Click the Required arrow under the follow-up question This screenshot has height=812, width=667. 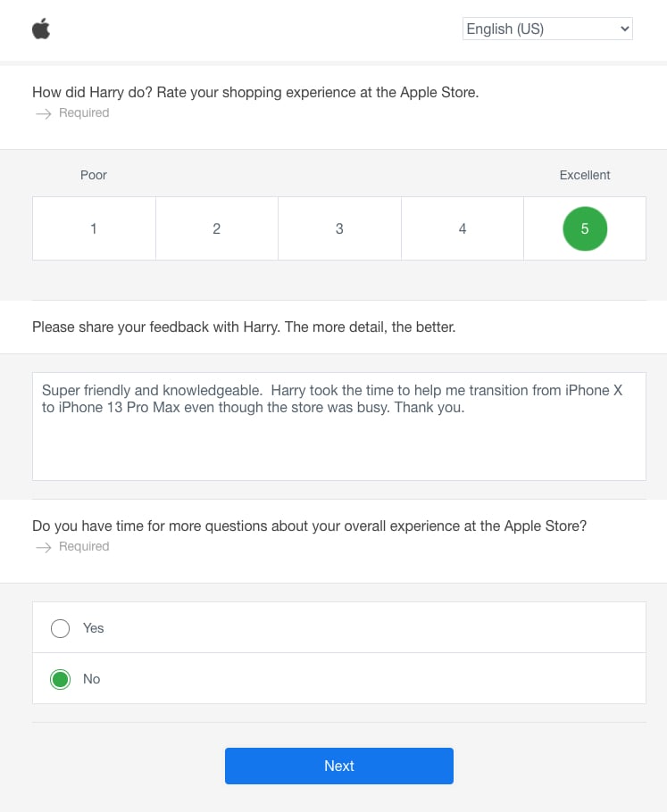[44, 547]
